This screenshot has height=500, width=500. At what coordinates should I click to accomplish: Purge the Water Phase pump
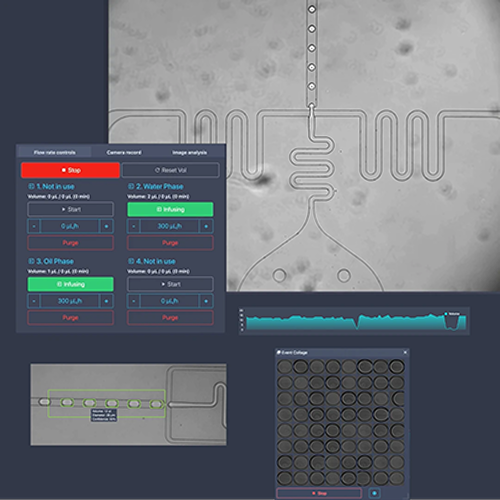pyautogui.click(x=170, y=243)
